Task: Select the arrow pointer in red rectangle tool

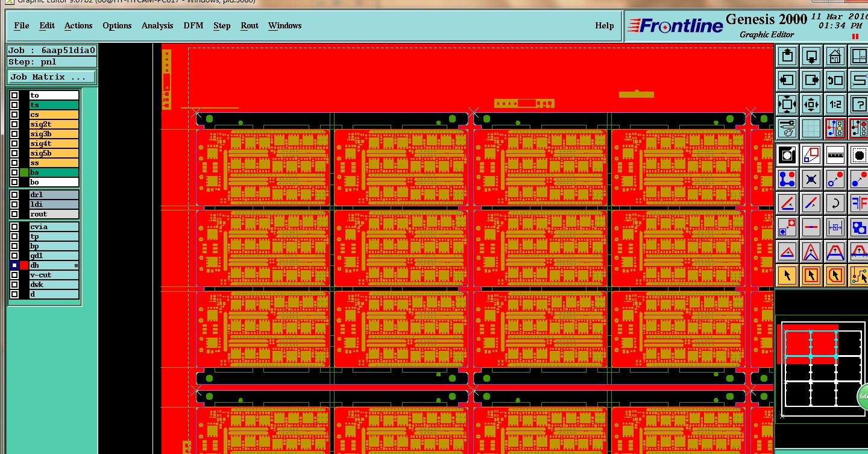Action: coord(811,276)
